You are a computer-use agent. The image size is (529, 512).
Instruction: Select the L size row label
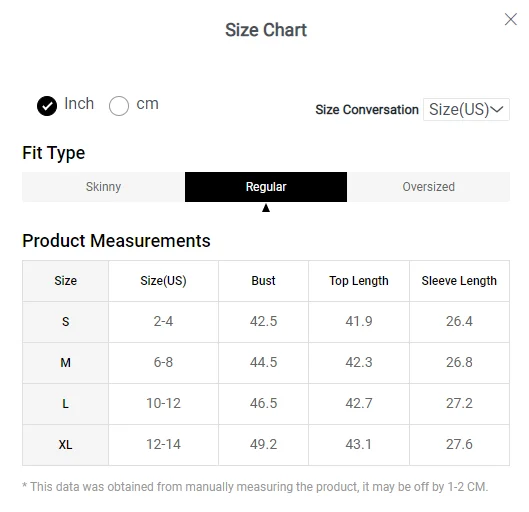(x=65, y=404)
